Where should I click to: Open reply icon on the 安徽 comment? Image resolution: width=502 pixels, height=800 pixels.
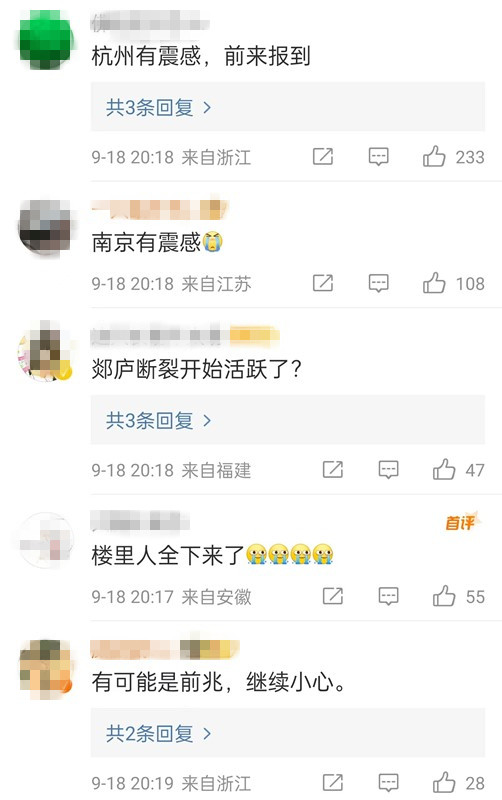pyautogui.click(x=388, y=596)
